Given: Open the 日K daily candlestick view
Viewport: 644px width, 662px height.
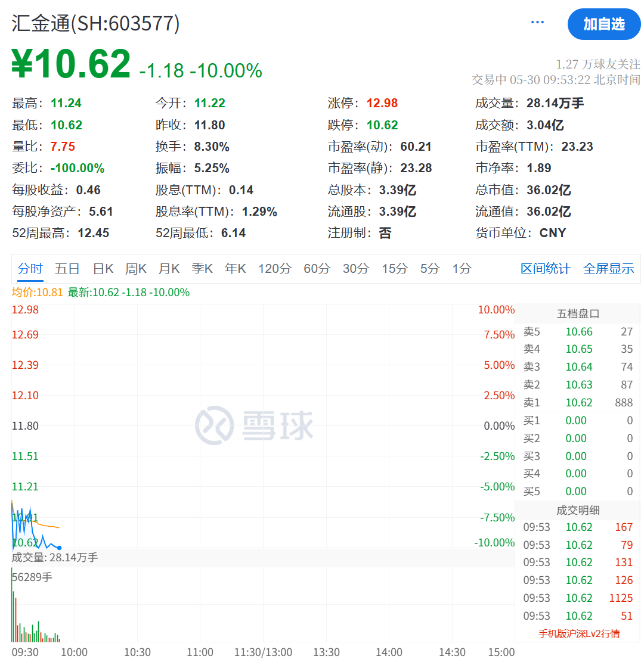Looking at the screenshot, I should (x=103, y=268).
